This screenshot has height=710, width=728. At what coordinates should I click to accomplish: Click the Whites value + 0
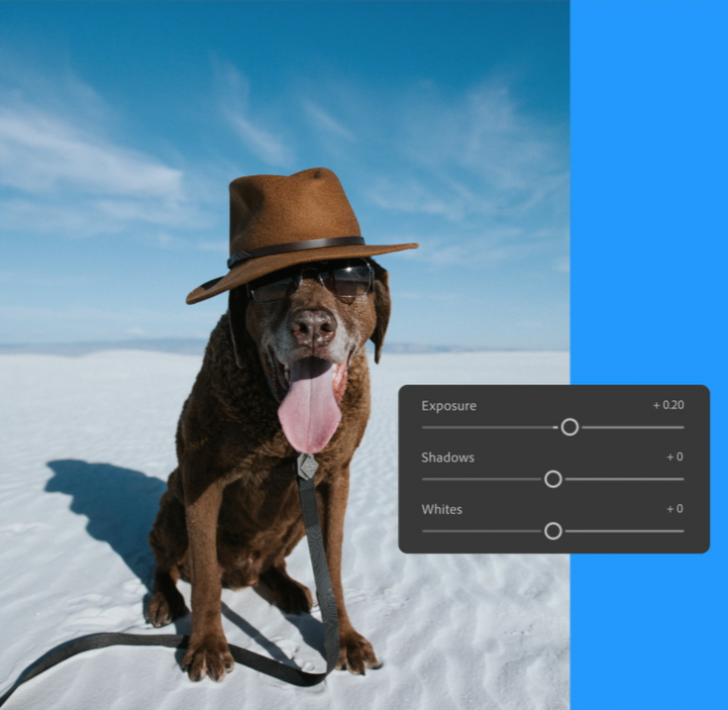[x=675, y=509]
